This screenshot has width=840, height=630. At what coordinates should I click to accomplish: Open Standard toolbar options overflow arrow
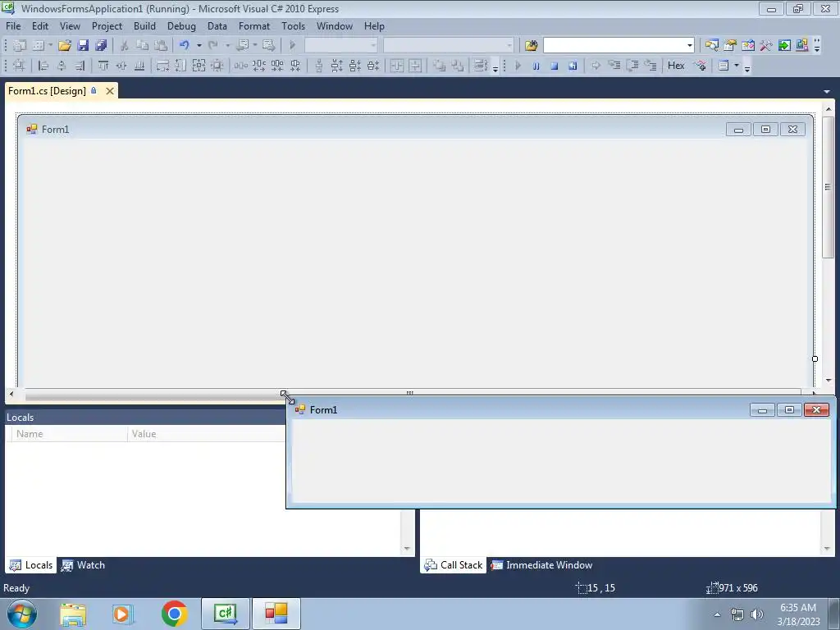pyautogui.click(x=817, y=46)
